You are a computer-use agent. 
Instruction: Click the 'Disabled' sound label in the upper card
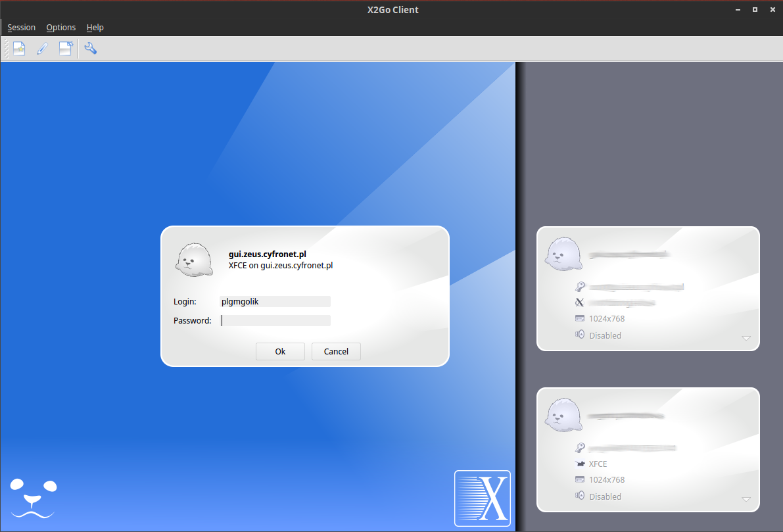605,335
